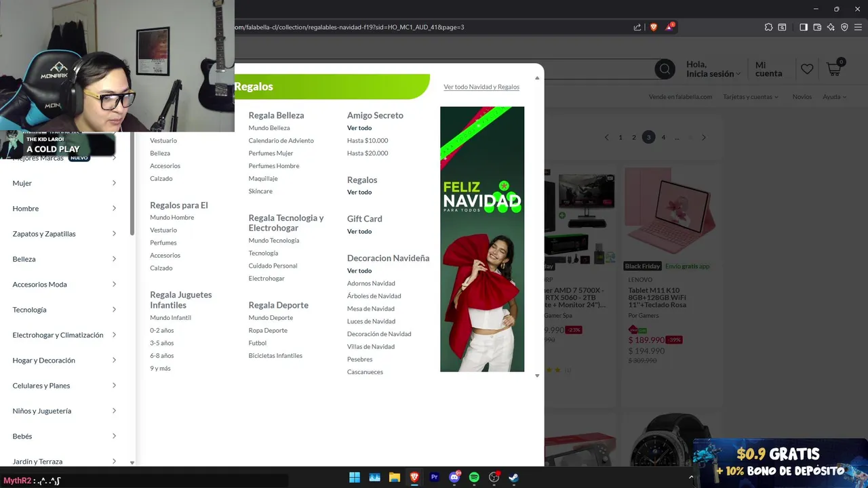Open Gift Card Ver todo link
Viewport: 868px width, 488px height.
point(359,232)
